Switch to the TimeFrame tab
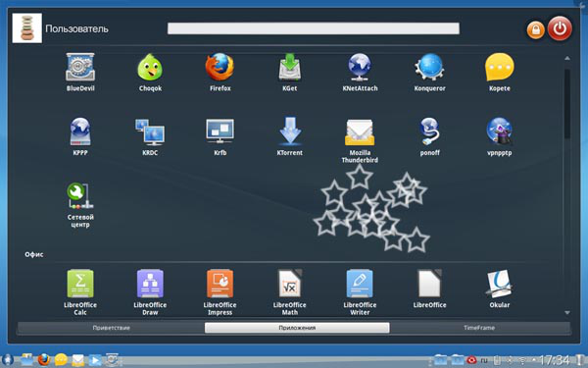Image resolution: width=588 pixels, height=368 pixels. point(479,328)
